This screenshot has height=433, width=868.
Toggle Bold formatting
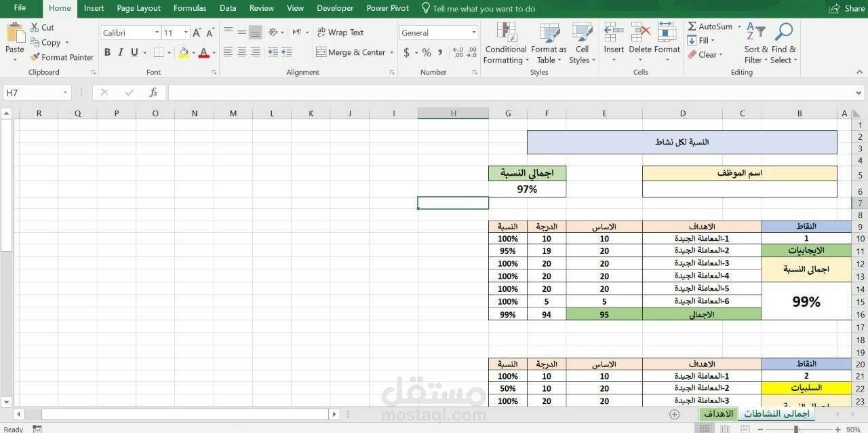pyautogui.click(x=107, y=52)
